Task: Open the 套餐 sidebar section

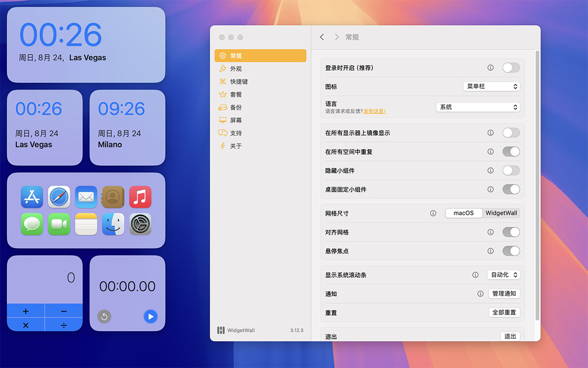Action: click(x=260, y=94)
